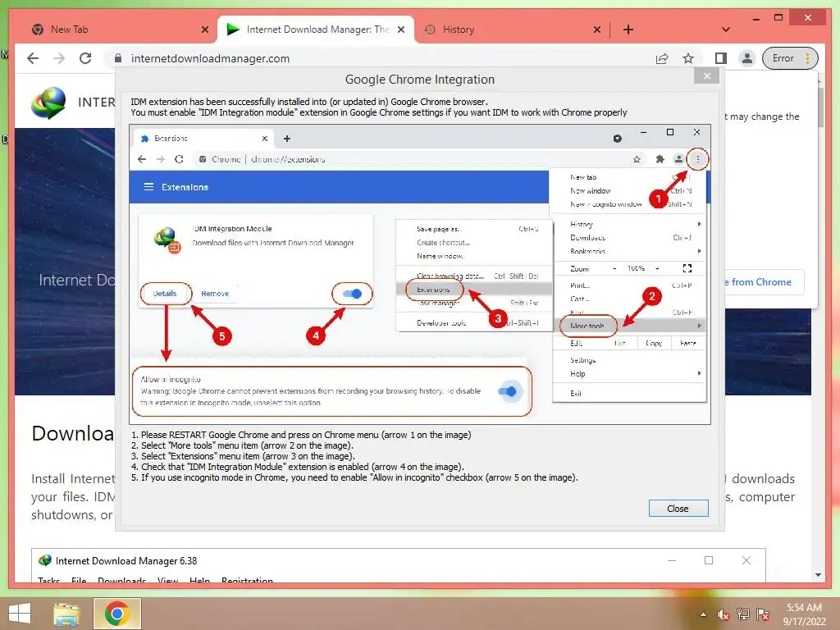840x630 pixels.
Task: Open the Action Center flag icon
Action: click(x=763, y=614)
